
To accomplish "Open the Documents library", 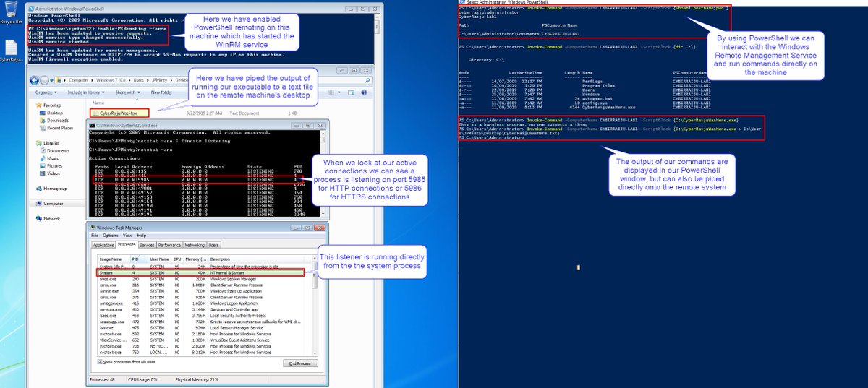I will pos(55,150).
